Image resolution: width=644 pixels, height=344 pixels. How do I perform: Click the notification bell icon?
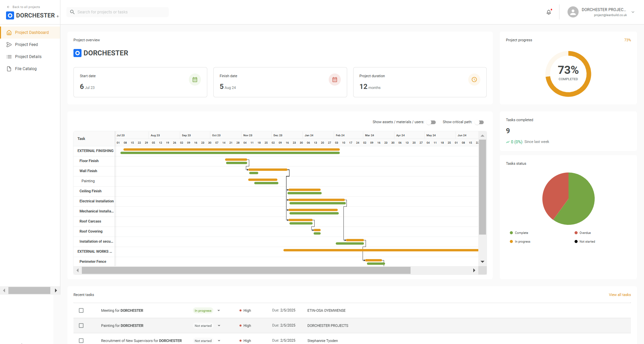(549, 12)
